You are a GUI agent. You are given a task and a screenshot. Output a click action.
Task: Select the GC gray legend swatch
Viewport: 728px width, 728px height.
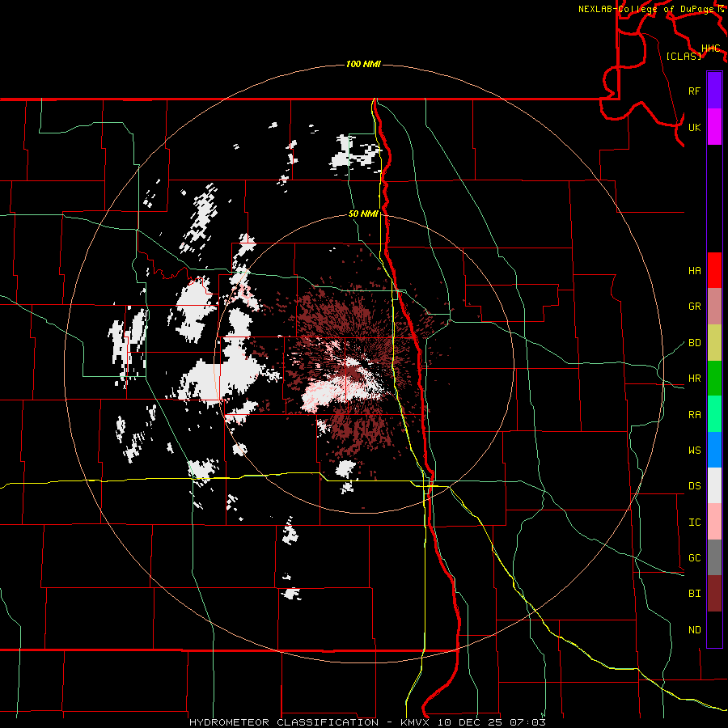(x=714, y=557)
